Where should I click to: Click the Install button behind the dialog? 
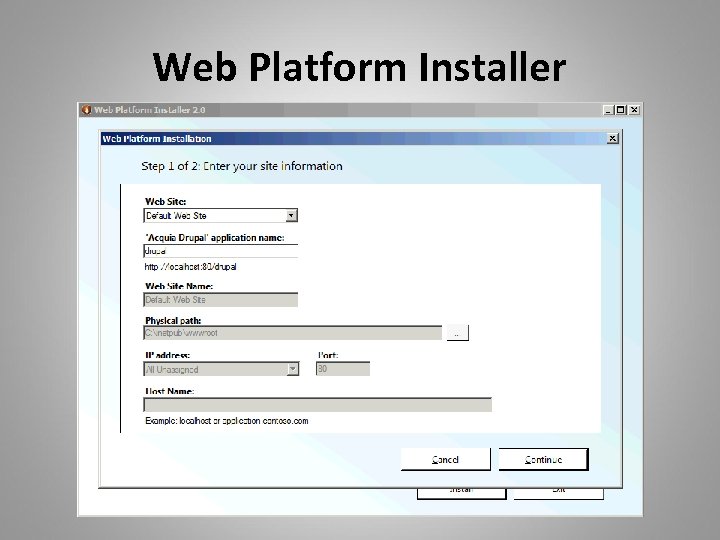point(461,494)
